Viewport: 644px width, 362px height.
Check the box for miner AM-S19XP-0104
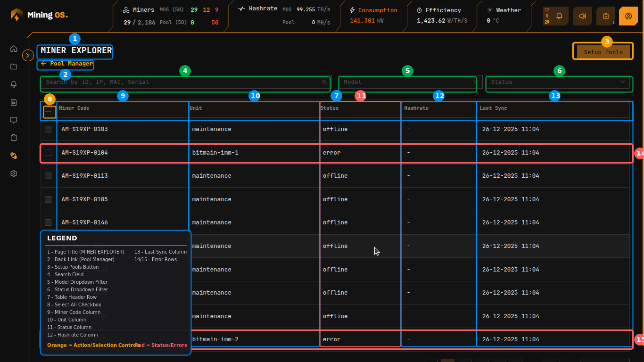click(x=49, y=152)
